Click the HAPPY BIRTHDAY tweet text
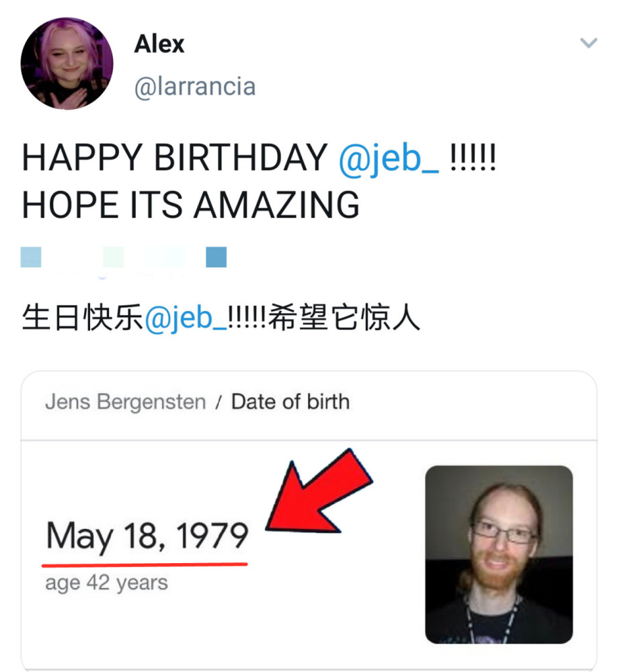The width and height of the screenshot is (618, 672). [259, 158]
